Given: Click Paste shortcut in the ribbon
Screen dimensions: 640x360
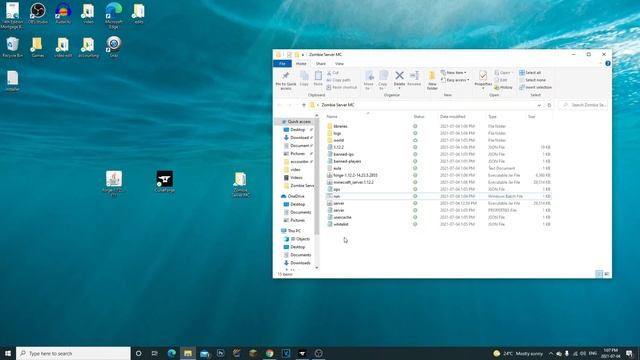Looking at the screenshot, I should (342, 87).
